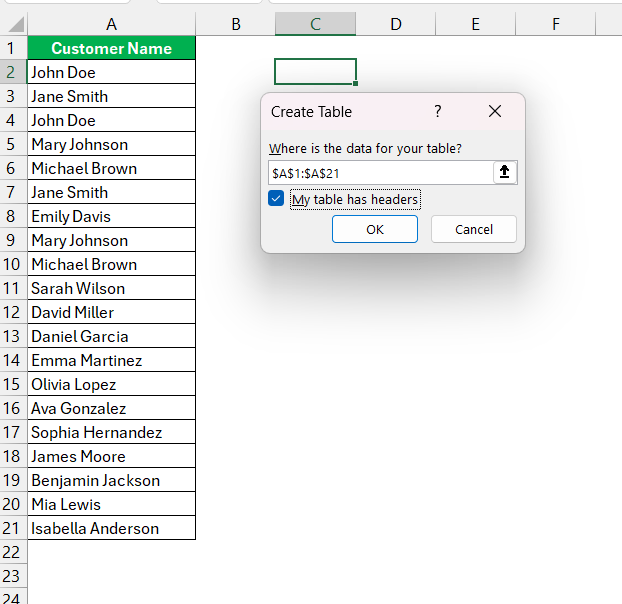Click the table data range input field
The height and width of the screenshot is (604, 622).
(x=380, y=173)
